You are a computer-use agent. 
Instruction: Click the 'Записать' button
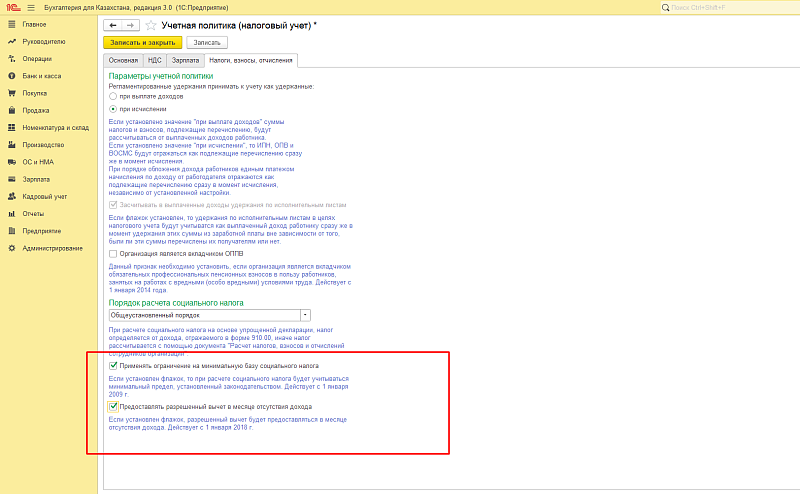[207, 43]
